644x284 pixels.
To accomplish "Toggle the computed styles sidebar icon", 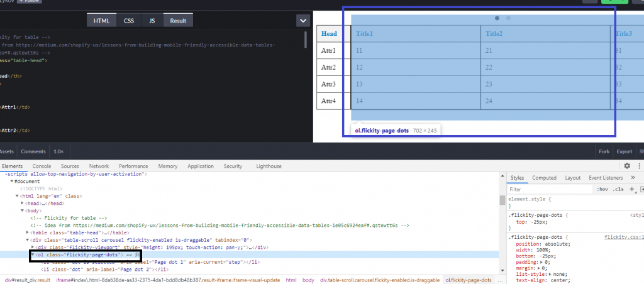I will pyautogui.click(x=641, y=189).
